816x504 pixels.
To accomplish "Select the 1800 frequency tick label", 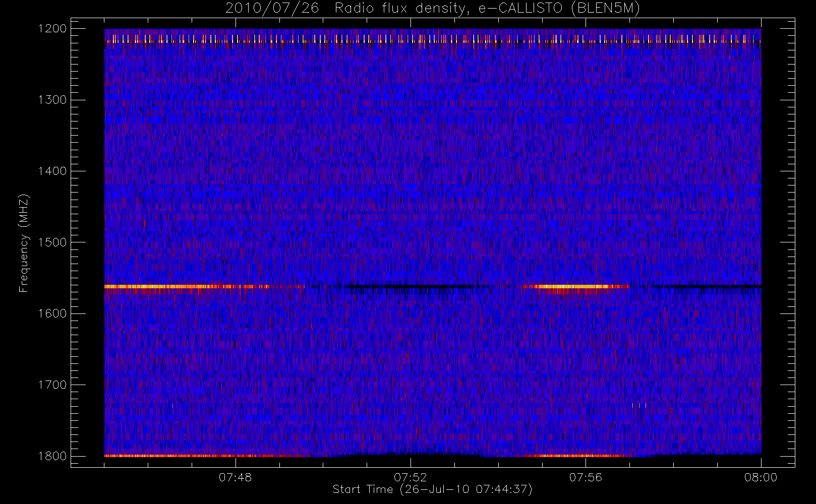I will click(x=52, y=456).
